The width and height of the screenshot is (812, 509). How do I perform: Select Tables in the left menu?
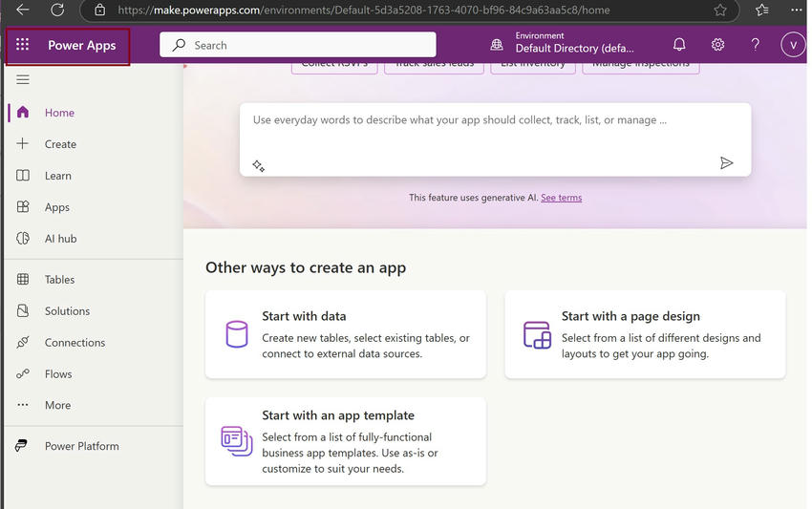(x=59, y=280)
